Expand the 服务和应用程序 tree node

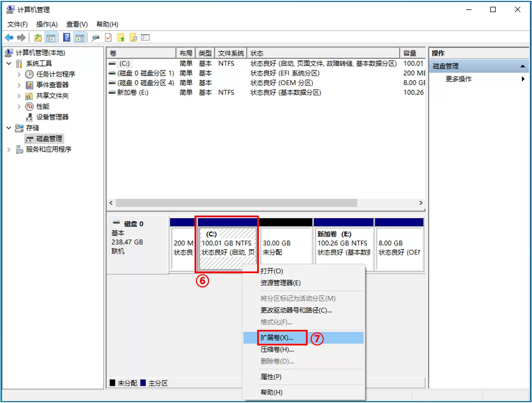click(x=9, y=149)
